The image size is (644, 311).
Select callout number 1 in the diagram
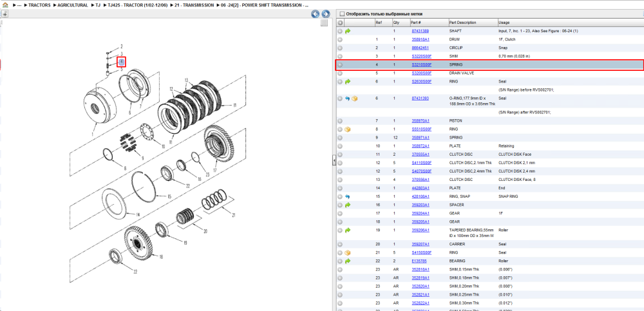point(92,135)
